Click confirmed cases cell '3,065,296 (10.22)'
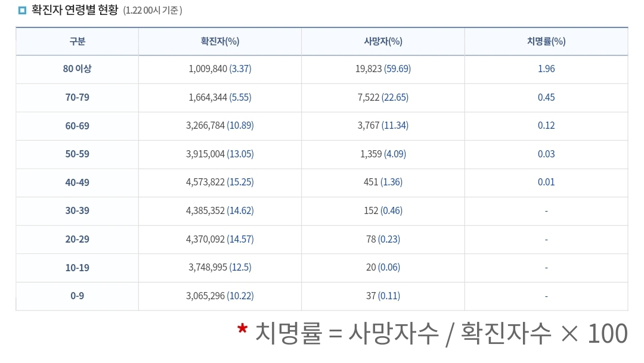This screenshot has width=644, height=363. (219, 296)
